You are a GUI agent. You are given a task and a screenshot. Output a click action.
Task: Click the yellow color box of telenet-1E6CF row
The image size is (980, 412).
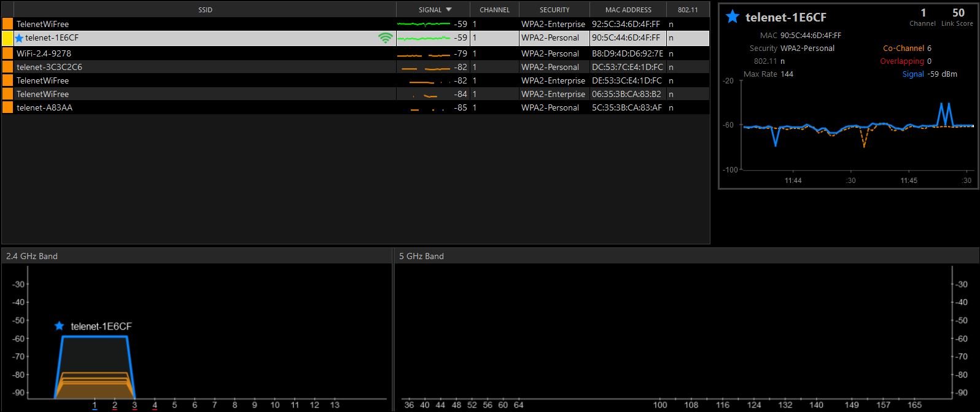coord(7,38)
